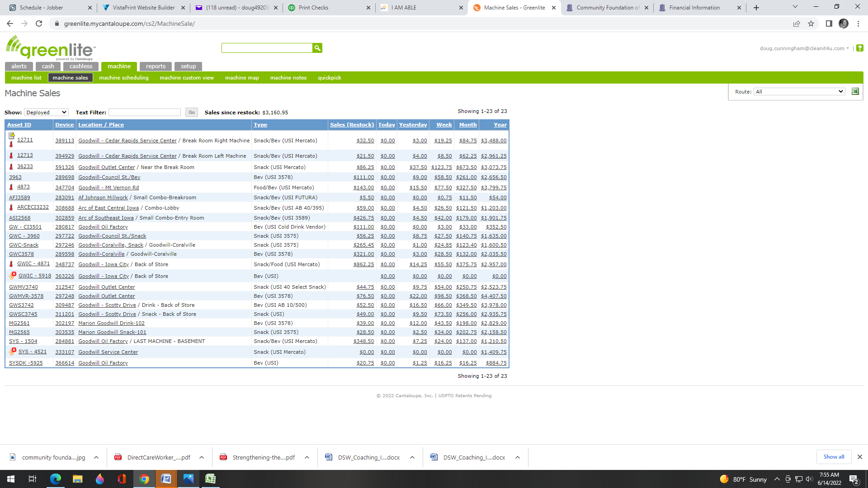This screenshot has height=488, width=868.
Task: Open a new browser tab
Action: click(756, 8)
